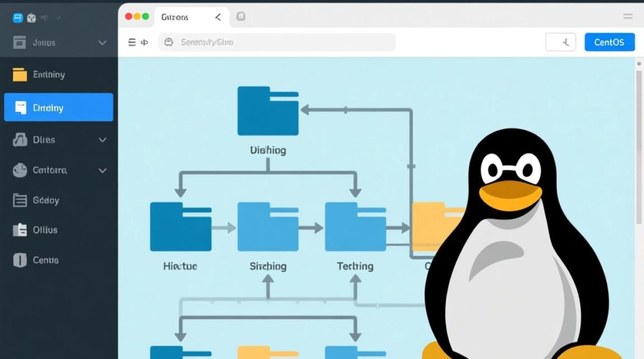The width and height of the screenshot is (644, 359).
Task: Click the Diiehiog label text
Action: point(268,150)
